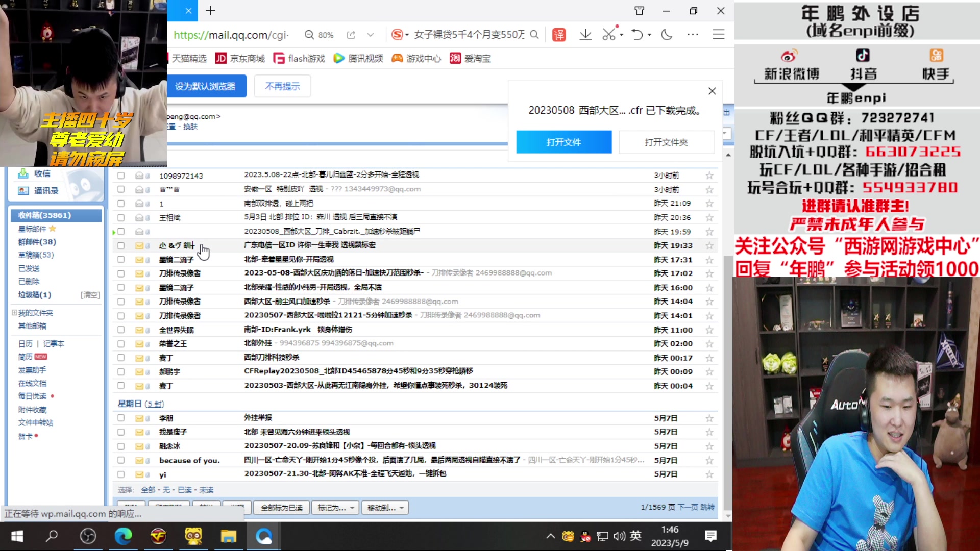
Task: Open 收件箱(35861) folder
Action: tap(45, 215)
